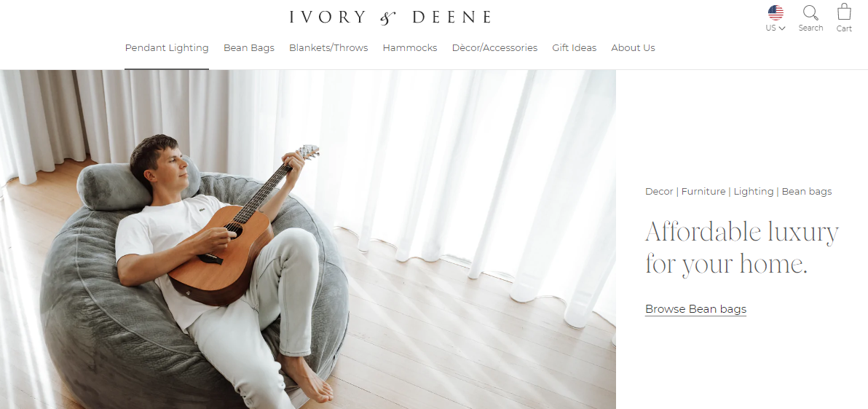
Task: Click the Ivory & Deene logo
Action: [x=390, y=17]
